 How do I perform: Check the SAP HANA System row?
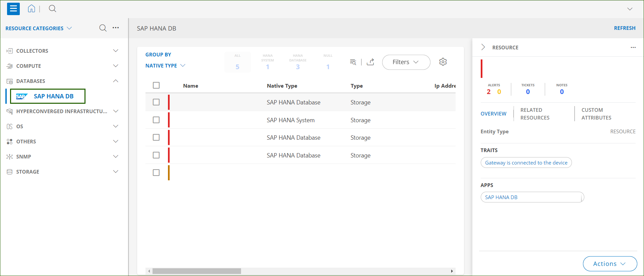click(156, 120)
